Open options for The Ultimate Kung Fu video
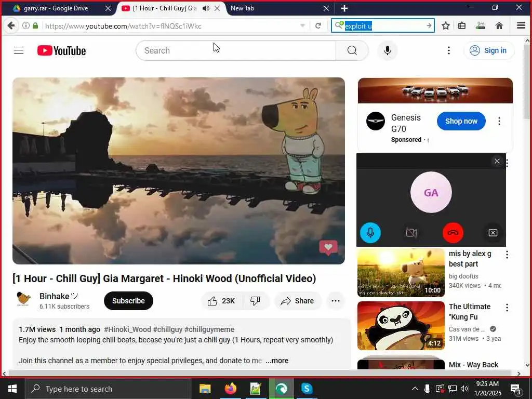 (507, 308)
